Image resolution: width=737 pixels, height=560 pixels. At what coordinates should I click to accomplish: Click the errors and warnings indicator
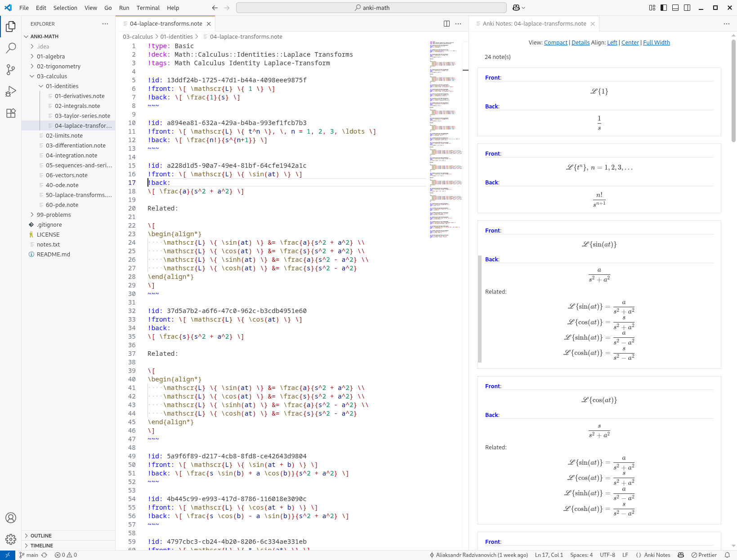pyautogui.click(x=65, y=555)
